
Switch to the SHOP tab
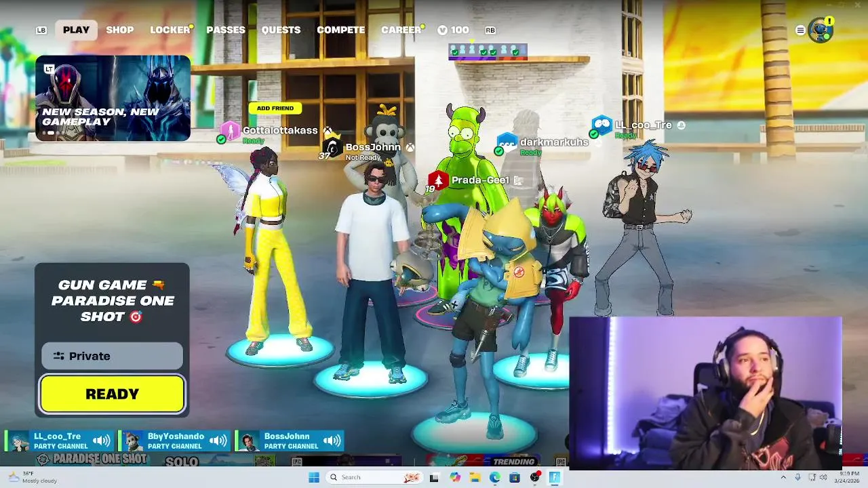coord(119,30)
